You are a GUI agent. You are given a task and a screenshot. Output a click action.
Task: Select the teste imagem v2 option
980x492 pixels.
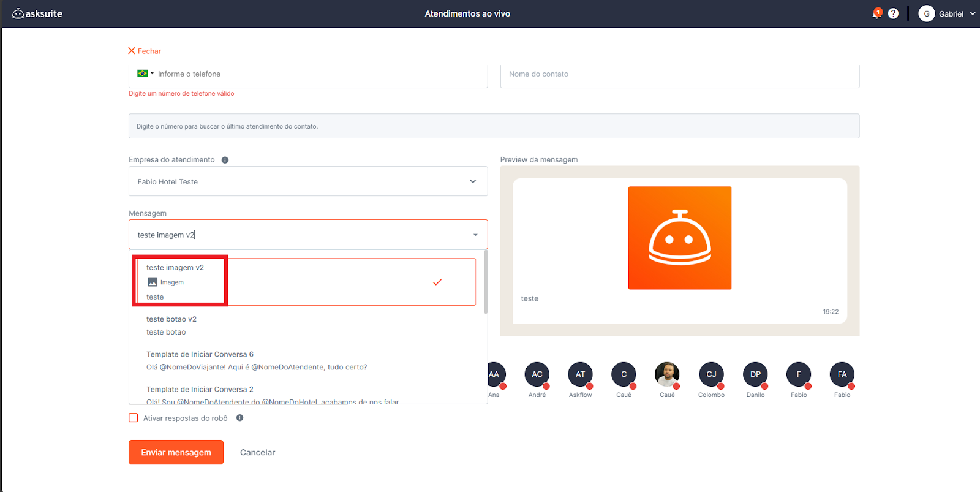(306, 282)
